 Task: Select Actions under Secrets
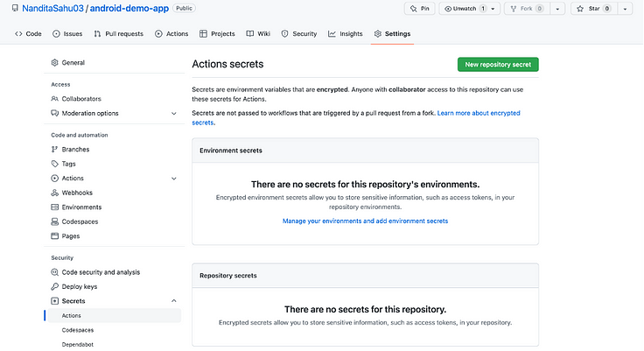coord(114,316)
